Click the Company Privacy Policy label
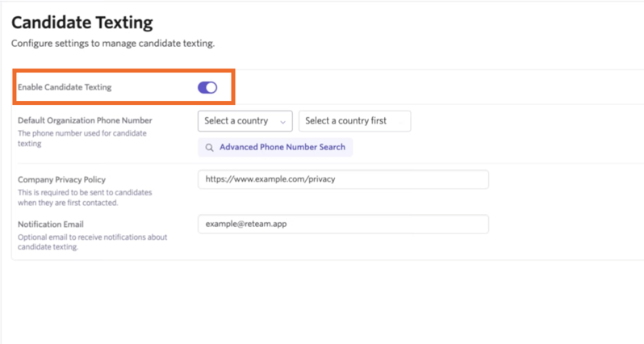Image resolution: width=644 pixels, height=344 pixels. point(61,179)
